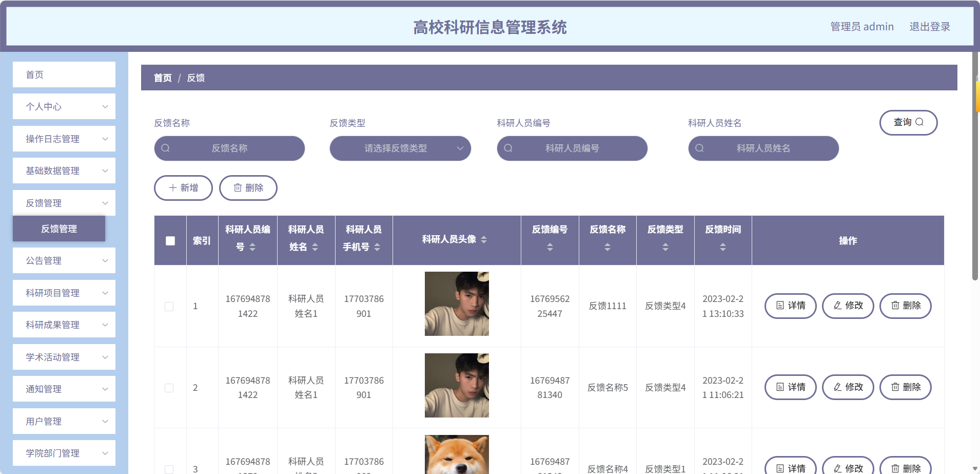Click the 高校科研信息管理系统 title
The width and height of the screenshot is (980, 474).
(x=490, y=27)
